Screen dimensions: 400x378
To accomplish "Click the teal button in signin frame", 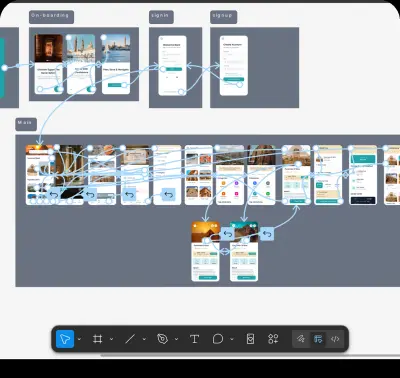I will 173,69.
